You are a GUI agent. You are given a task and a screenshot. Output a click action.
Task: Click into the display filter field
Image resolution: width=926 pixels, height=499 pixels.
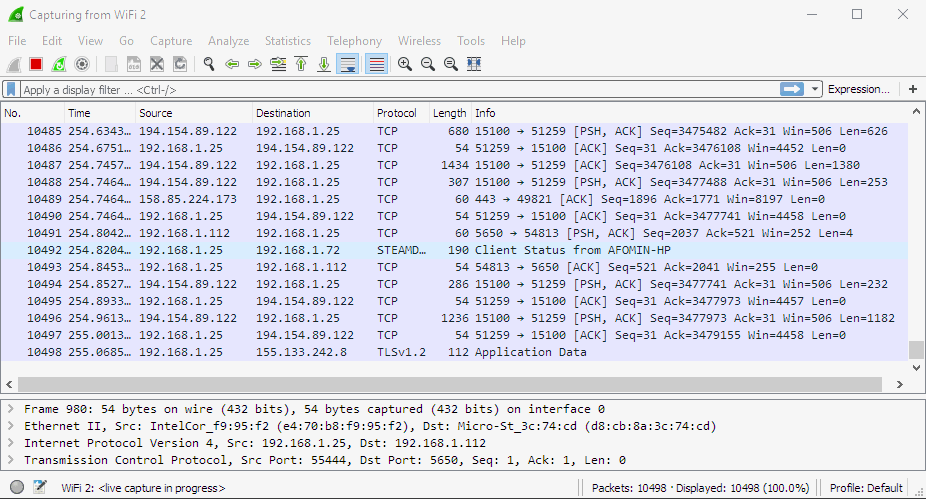tap(399, 90)
